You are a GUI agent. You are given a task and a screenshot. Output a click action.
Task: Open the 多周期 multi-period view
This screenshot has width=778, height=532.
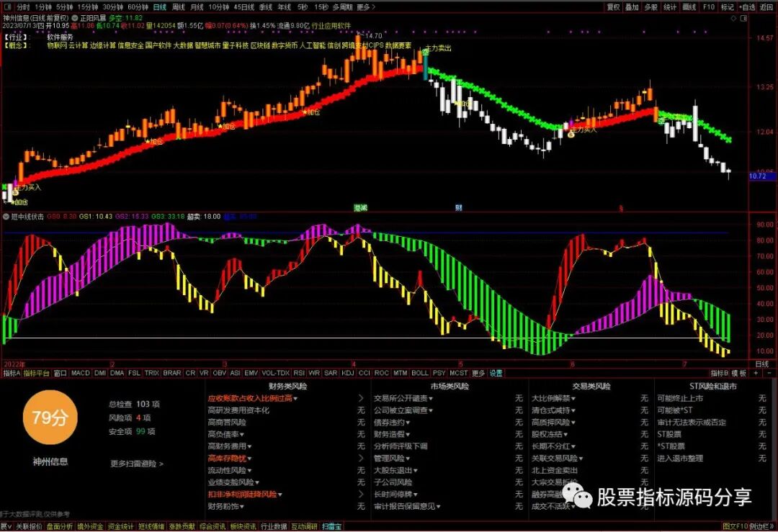click(343, 7)
